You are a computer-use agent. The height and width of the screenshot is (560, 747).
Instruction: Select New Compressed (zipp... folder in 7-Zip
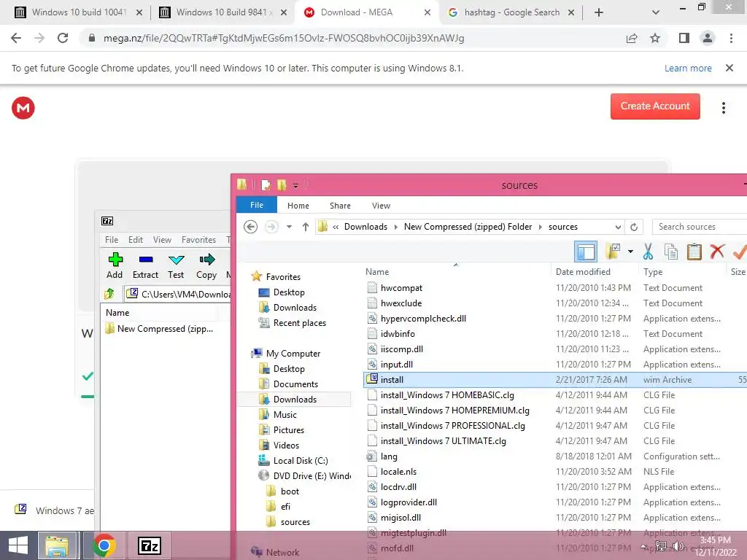point(160,329)
